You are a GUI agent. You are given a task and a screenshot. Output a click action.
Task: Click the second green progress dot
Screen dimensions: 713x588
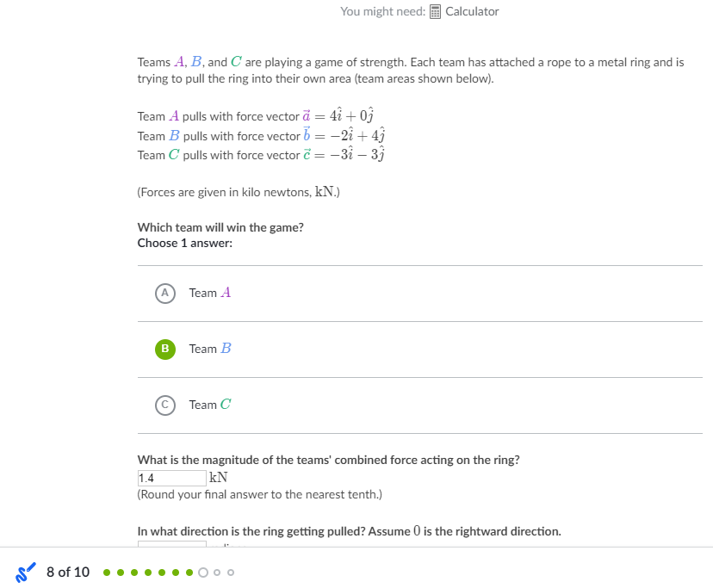click(121, 573)
